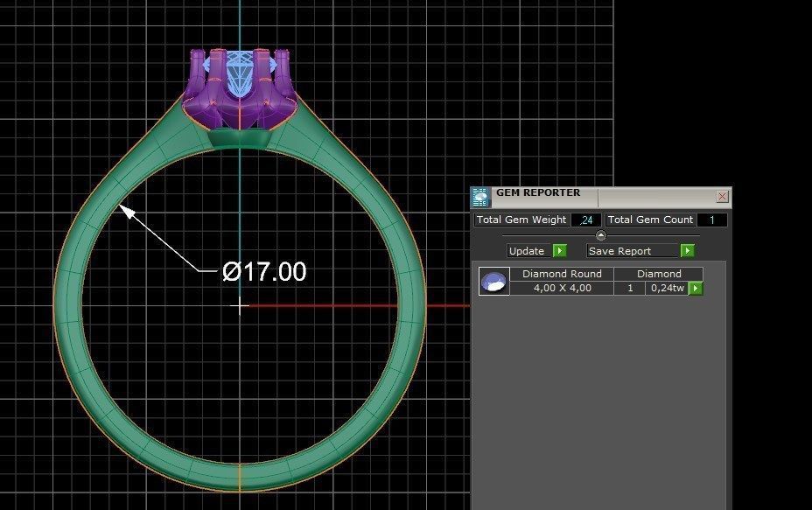Click the Ø17.00 dimension text
The width and height of the screenshot is (812, 510).
(264, 272)
